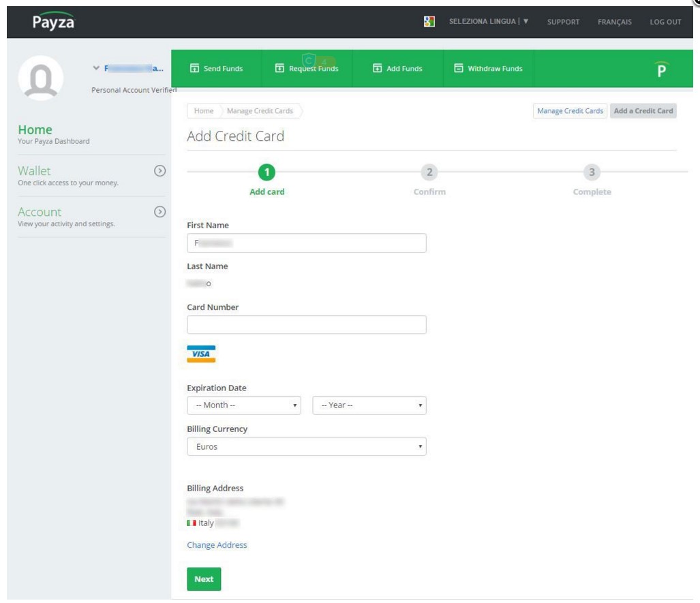Select Withdraw Funds in green toolbar

click(488, 69)
